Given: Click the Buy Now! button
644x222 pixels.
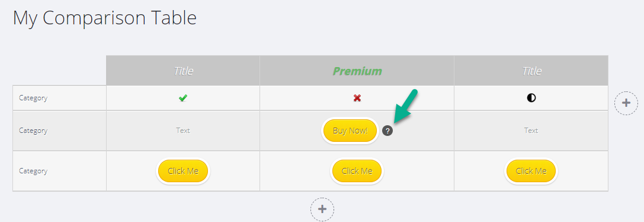Looking at the screenshot, I should point(350,131).
